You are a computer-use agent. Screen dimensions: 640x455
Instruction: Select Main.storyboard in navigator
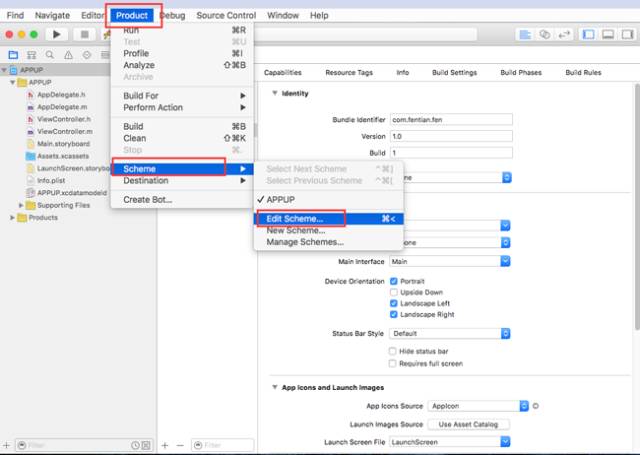(x=63, y=144)
